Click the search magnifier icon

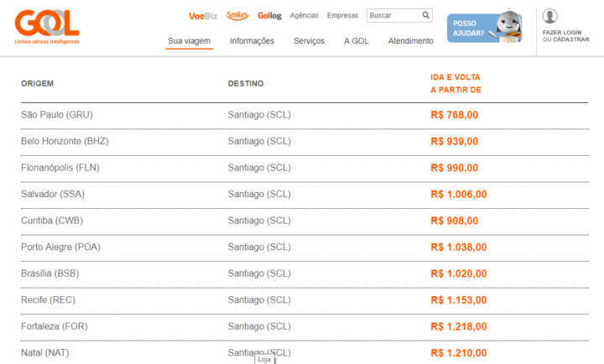pos(426,15)
